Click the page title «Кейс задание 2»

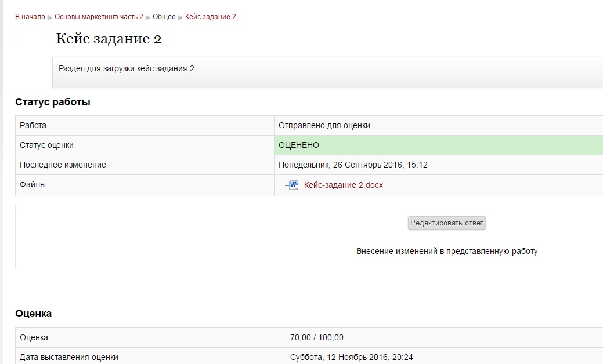click(x=109, y=39)
